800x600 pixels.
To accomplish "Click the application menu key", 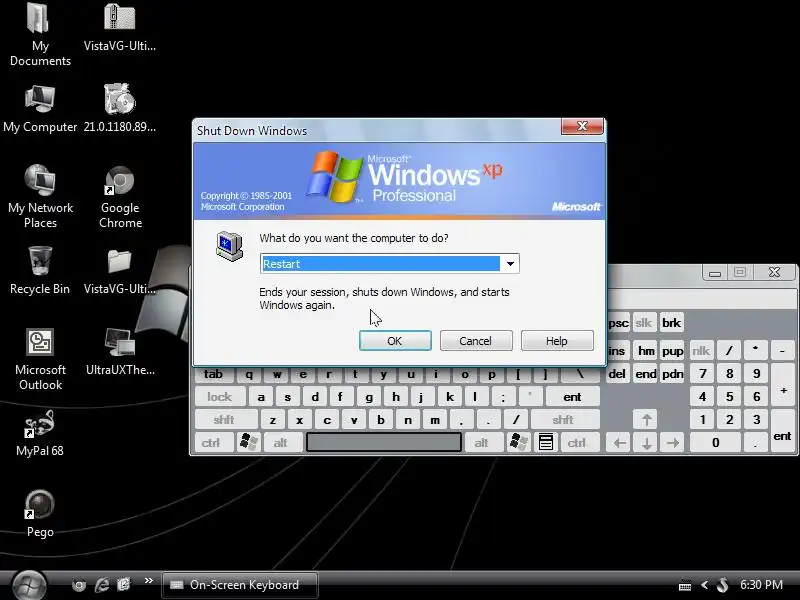I will 546,442.
